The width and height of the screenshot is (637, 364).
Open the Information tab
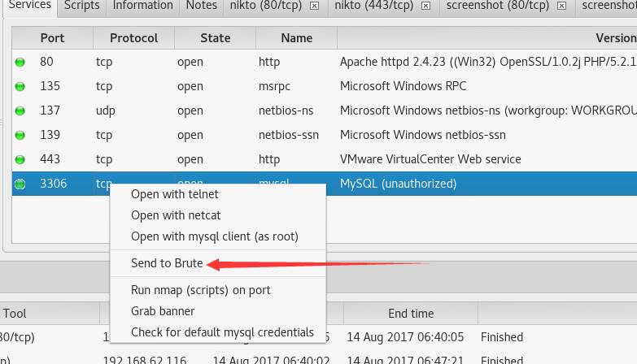(x=142, y=6)
